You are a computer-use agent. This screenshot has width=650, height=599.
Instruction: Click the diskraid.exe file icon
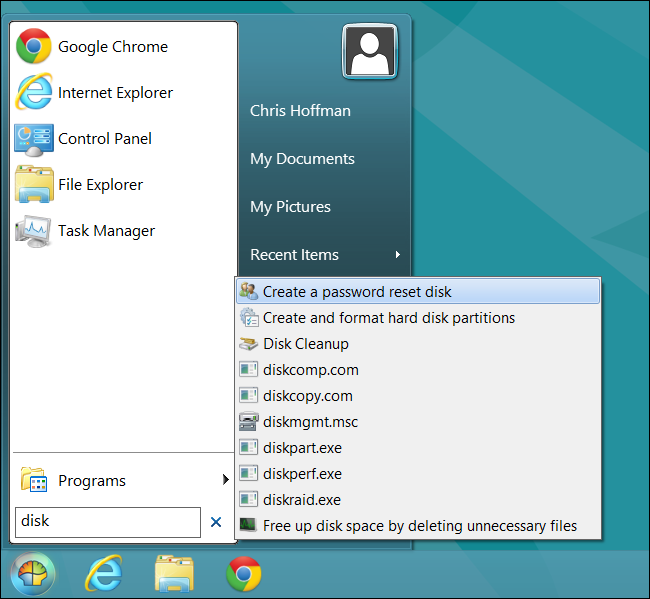pos(249,500)
